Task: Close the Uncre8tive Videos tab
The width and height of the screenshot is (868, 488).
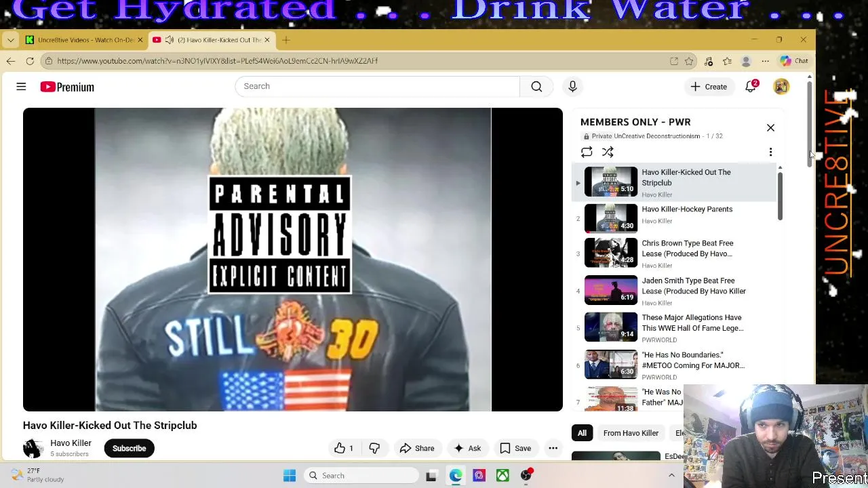Action: coord(140,40)
